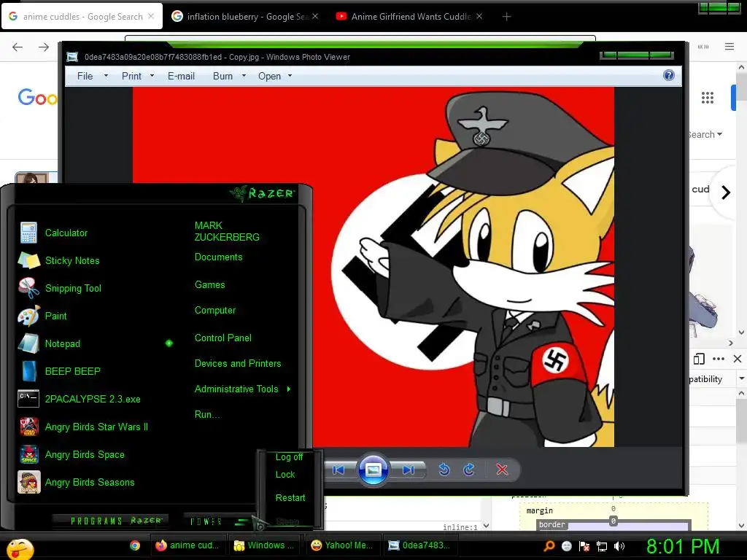This screenshot has width=747, height=560.
Task: Open Devices and Printers
Action: 238,363
